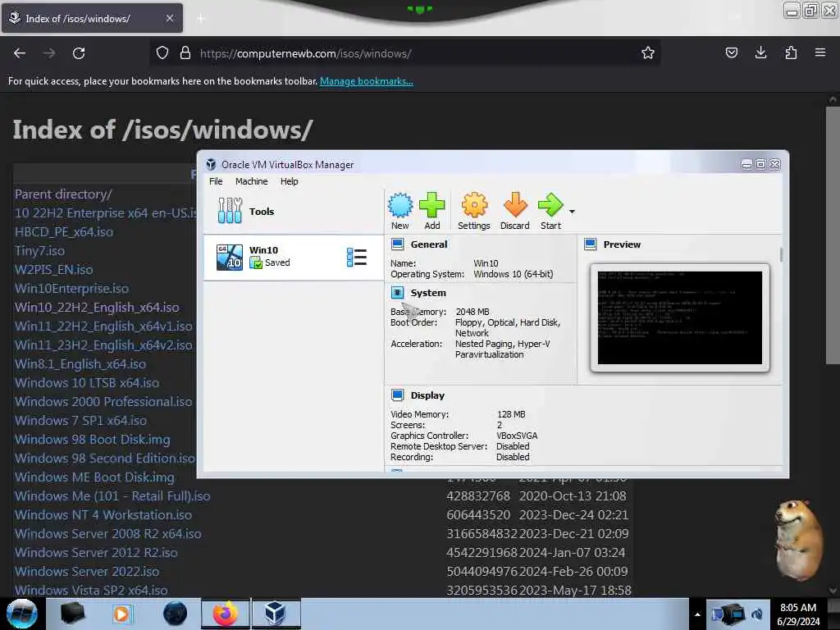This screenshot has width=840, height=630.
Task: Select the Win10 VM entry
Action: pos(293,257)
